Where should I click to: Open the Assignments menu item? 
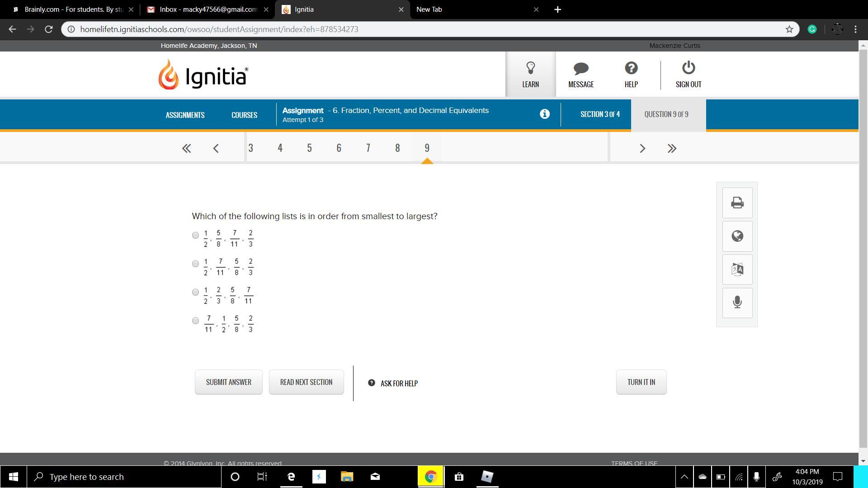click(185, 115)
